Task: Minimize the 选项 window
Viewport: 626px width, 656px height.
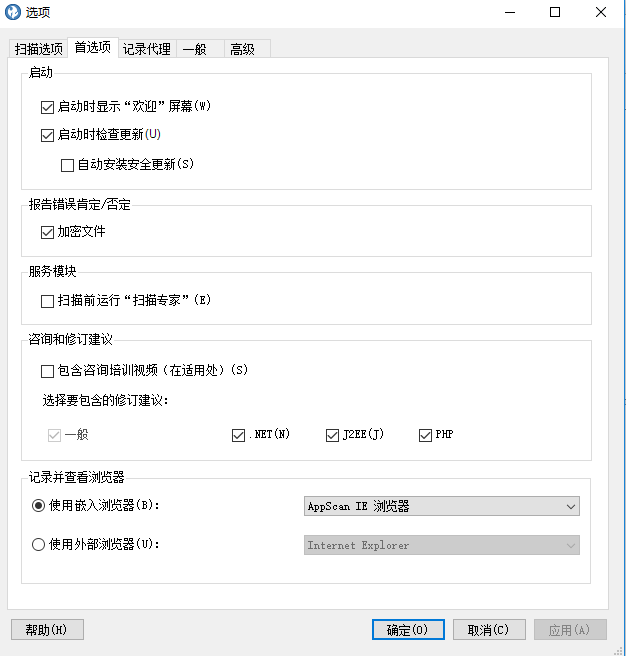Action: click(510, 13)
